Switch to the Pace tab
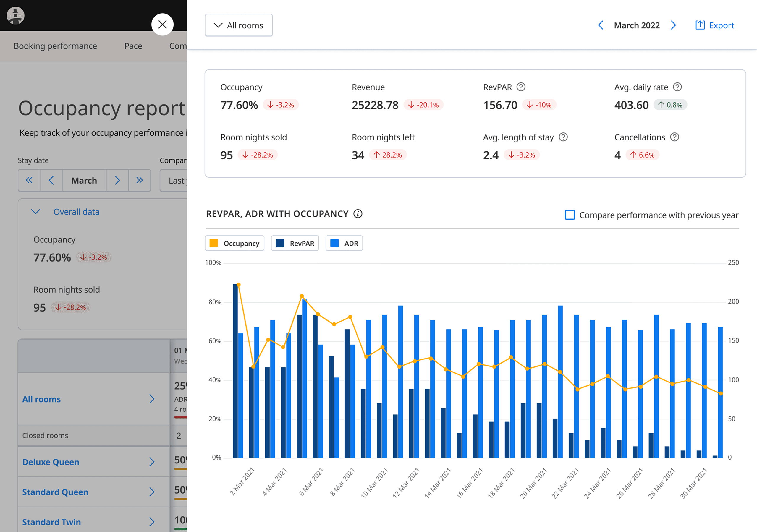Image resolution: width=757 pixels, height=532 pixels. [x=133, y=46]
